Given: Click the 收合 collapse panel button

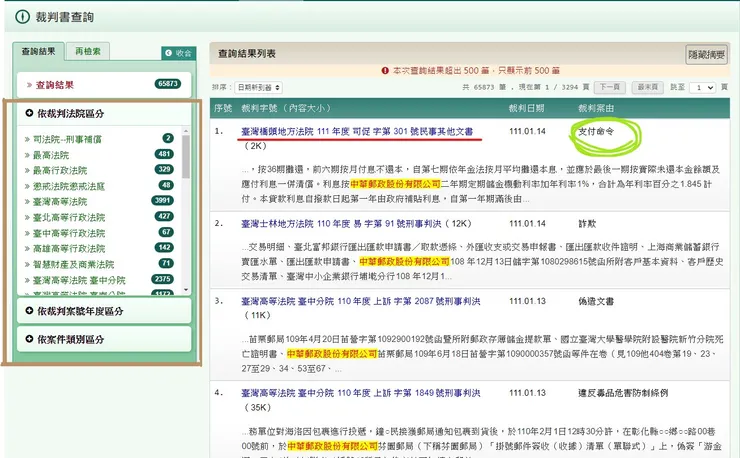Looking at the screenshot, I should [177, 53].
